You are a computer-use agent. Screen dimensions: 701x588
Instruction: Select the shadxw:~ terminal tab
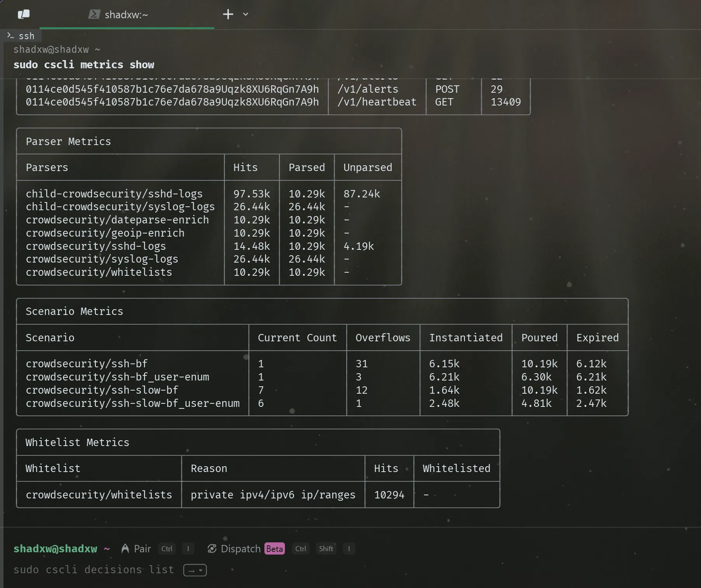point(127,15)
